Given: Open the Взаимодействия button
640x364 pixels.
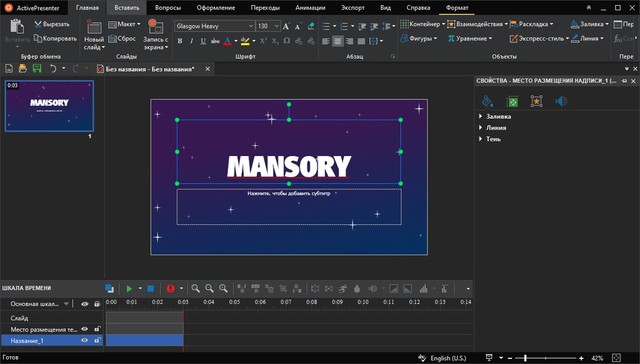Looking at the screenshot, I should (478, 24).
